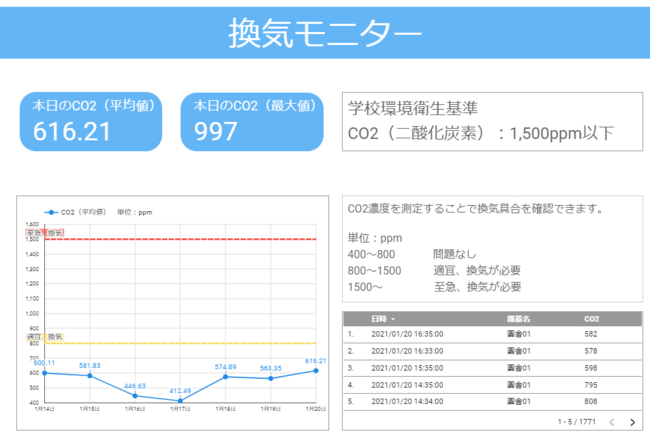The image size is (650, 437).
Task: Click the 換気モニター title banner
Action: click(325, 33)
